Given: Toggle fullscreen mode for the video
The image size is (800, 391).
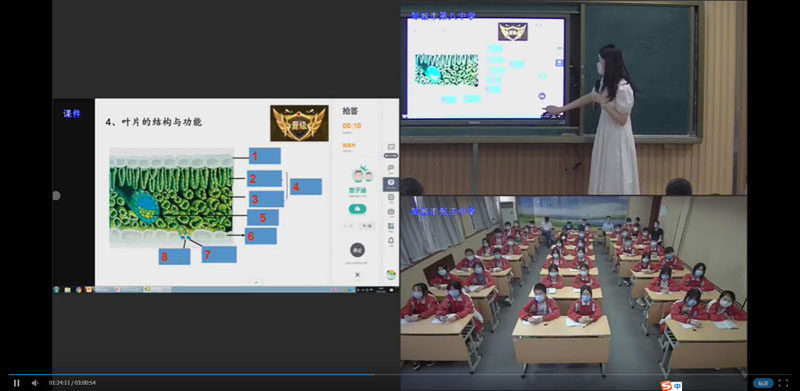Looking at the screenshot, I should pyautogui.click(x=783, y=383).
